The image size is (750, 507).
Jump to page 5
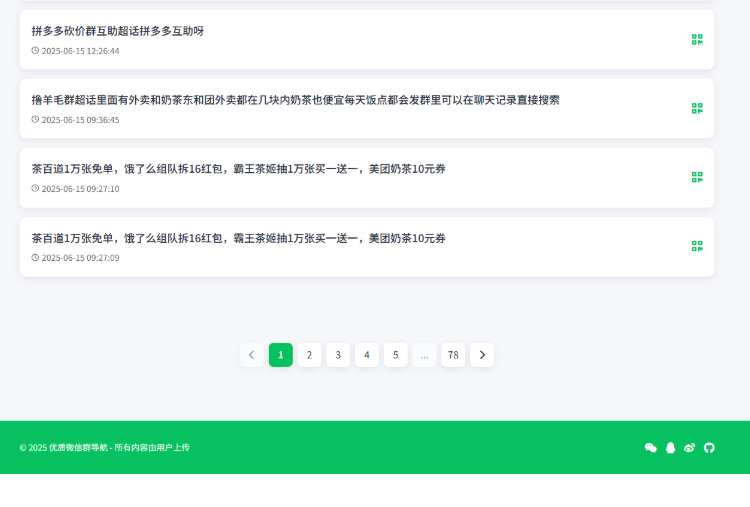[396, 355]
